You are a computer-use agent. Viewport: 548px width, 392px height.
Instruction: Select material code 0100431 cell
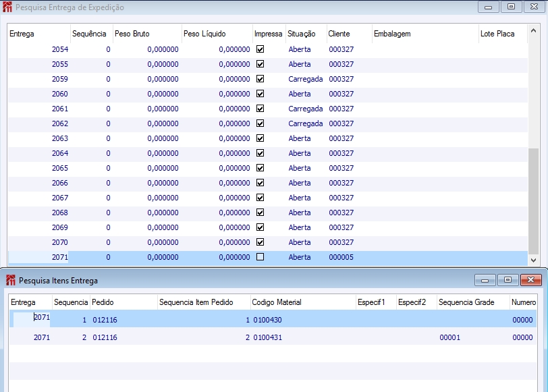[267, 337]
